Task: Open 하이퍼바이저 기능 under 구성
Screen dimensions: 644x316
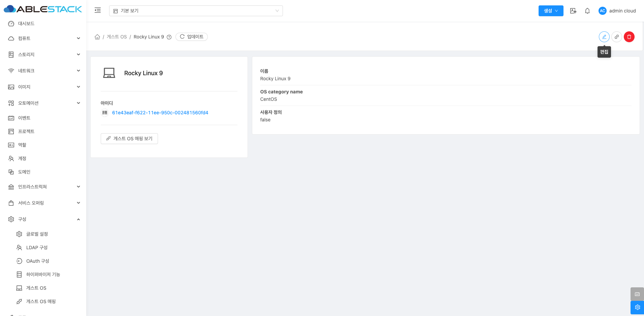Action: point(43,275)
